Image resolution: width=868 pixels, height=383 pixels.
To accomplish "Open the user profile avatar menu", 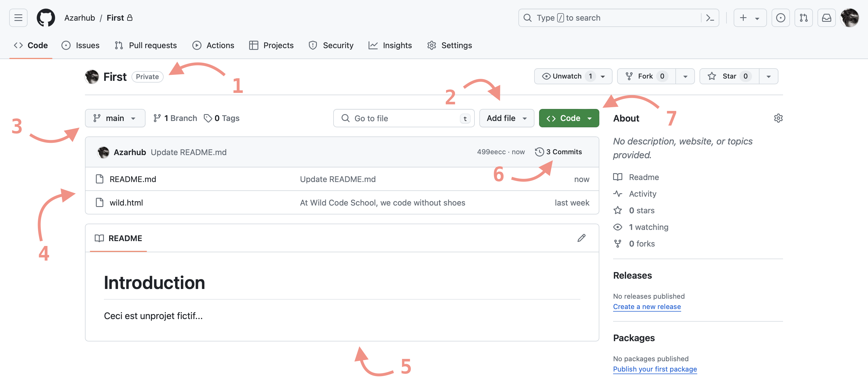I will [849, 18].
